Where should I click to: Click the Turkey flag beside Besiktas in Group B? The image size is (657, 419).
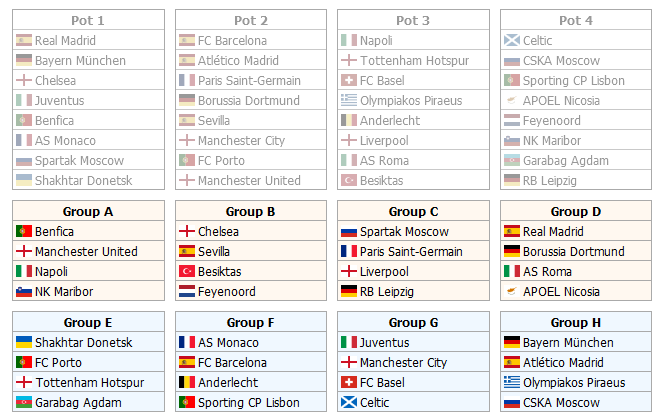pyautogui.click(x=187, y=272)
